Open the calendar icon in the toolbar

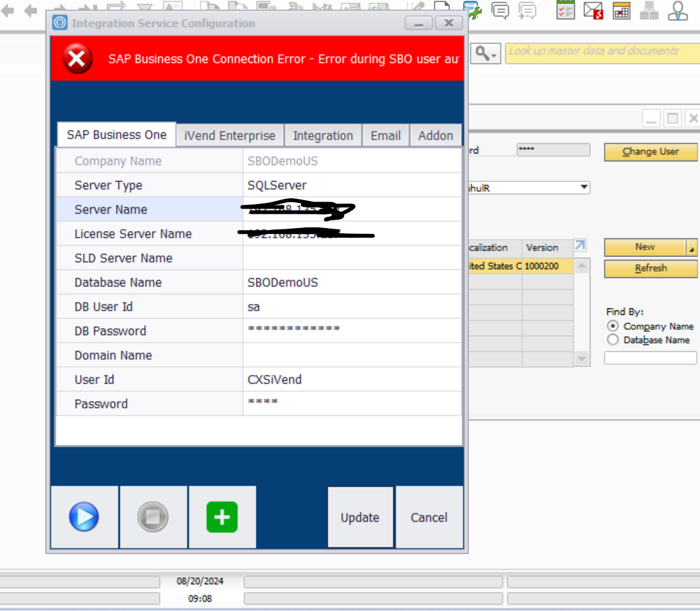[x=621, y=10]
